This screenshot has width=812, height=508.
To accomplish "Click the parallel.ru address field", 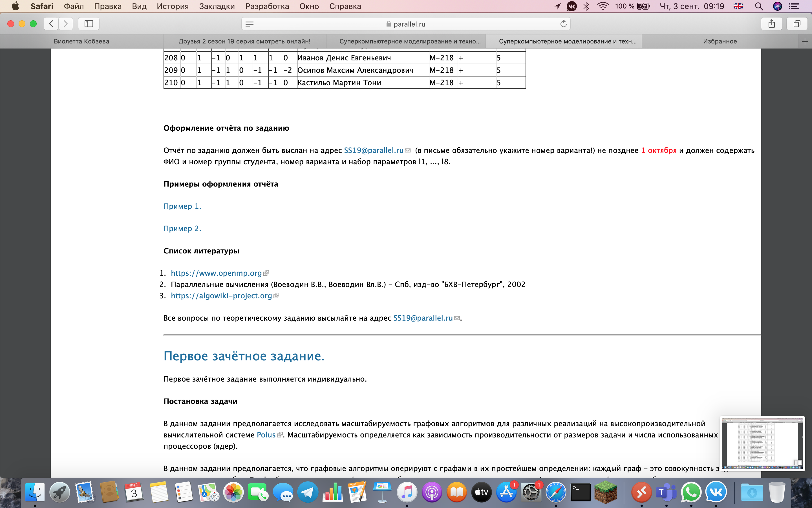I will coord(406,23).
